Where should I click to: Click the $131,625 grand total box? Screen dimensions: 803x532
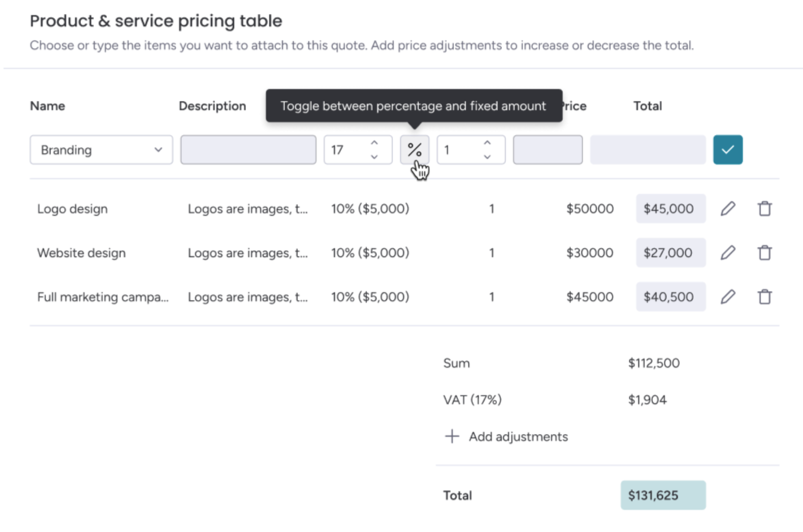663,495
